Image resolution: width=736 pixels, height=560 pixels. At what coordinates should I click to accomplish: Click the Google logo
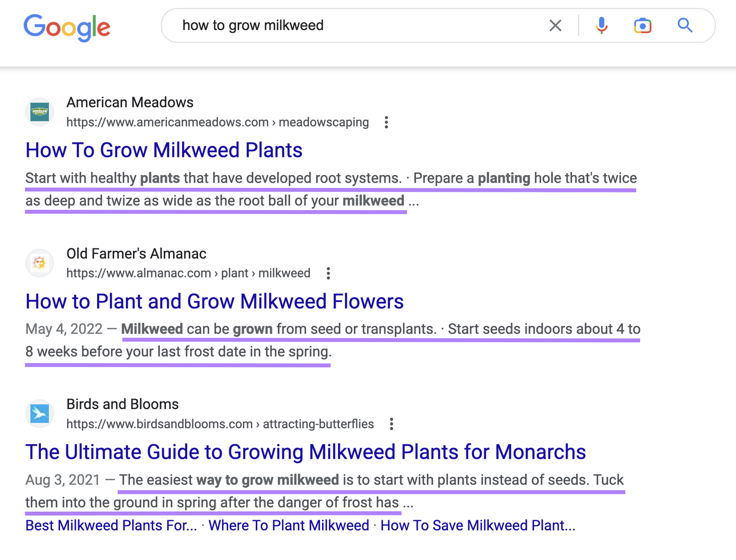point(67,27)
